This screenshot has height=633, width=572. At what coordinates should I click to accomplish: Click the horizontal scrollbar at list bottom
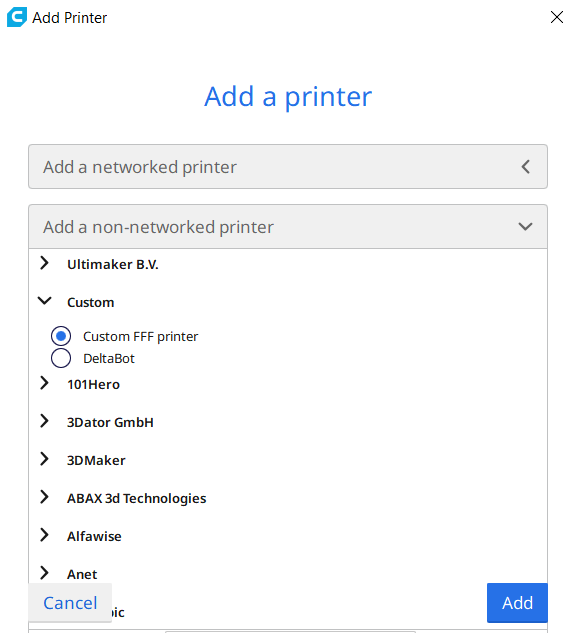[x=290, y=631]
